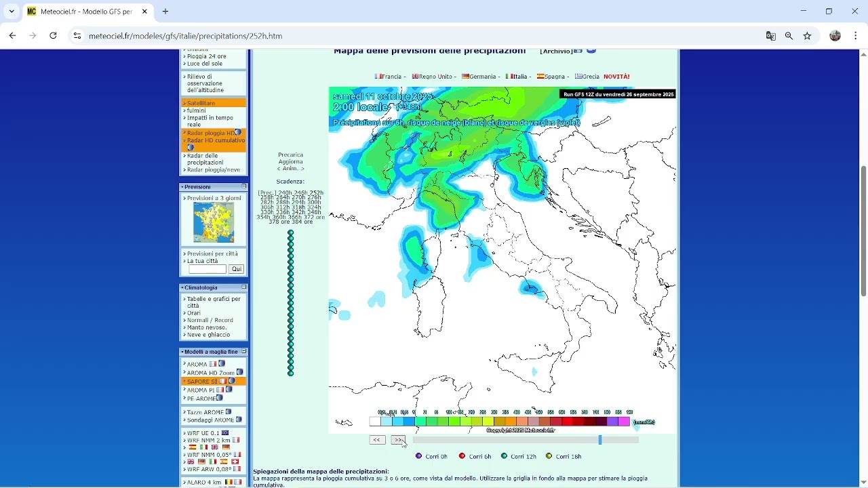Open the Satellitare menu item
The width and height of the screenshot is (868, 488).
click(201, 103)
